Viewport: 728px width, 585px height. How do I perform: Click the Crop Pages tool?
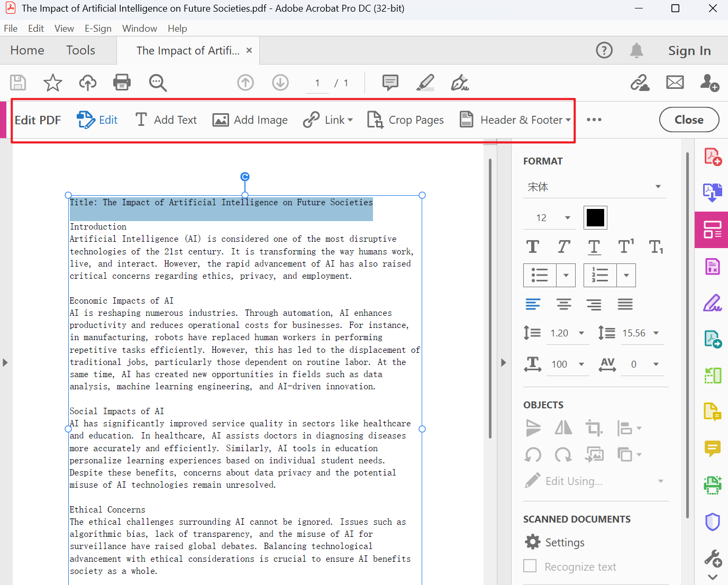[406, 120]
